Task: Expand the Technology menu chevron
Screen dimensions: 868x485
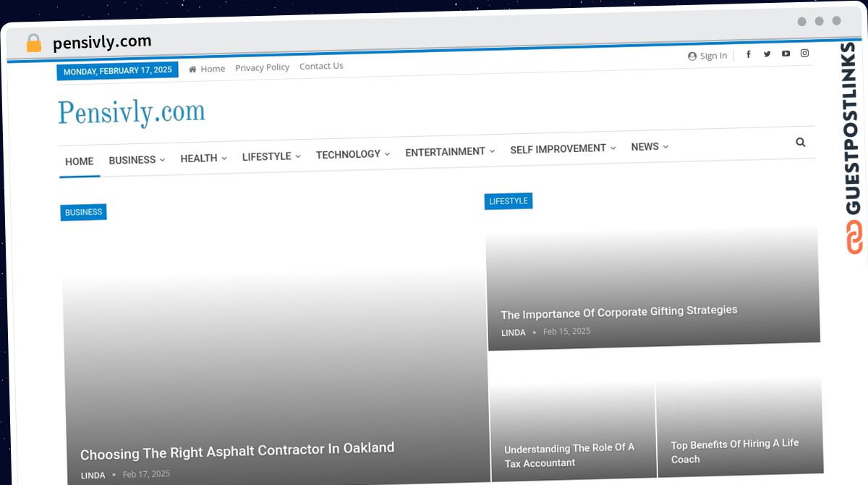Action: pyautogui.click(x=387, y=154)
